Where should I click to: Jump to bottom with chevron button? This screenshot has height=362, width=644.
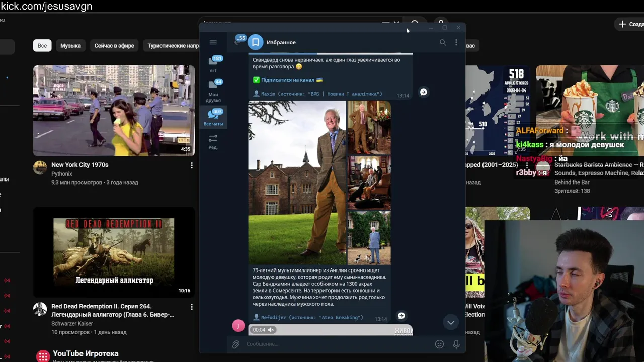click(451, 322)
